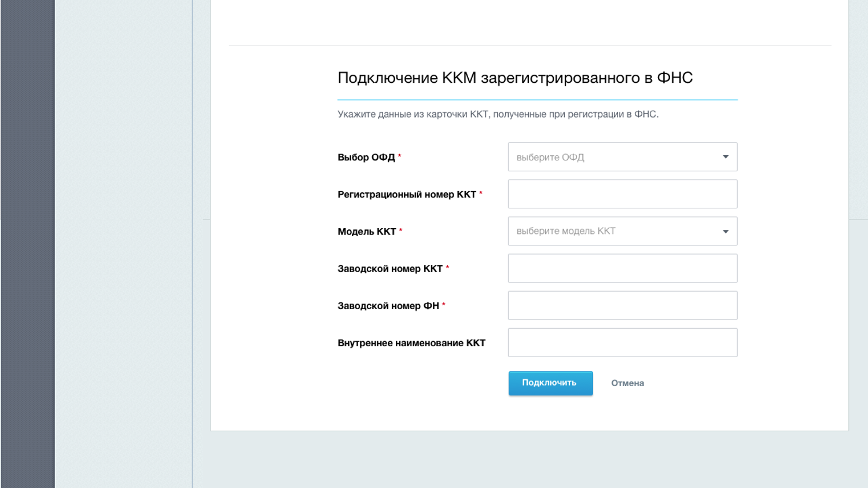Click the Внутреннее наименование ККТ label

411,343
